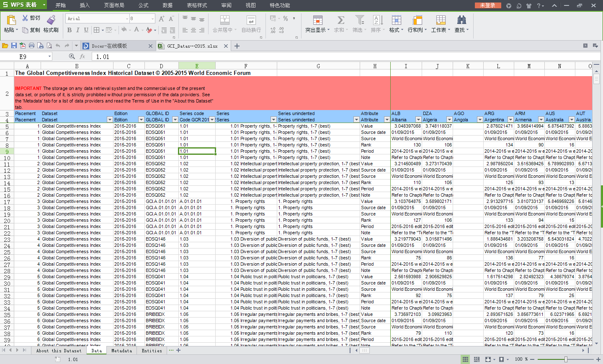Click the percent style icon
603x364 pixels.
286,18
